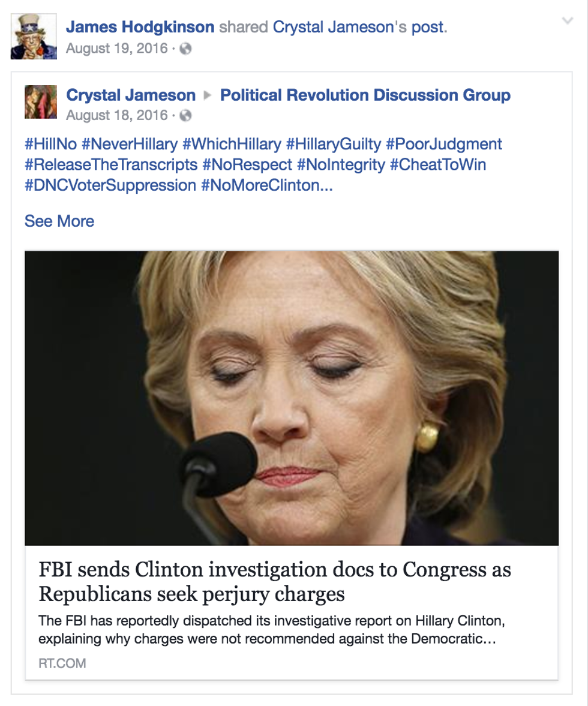Select the #HillNo hashtag
This screenshot has width=588, height=706.
(x=51, y=144)
